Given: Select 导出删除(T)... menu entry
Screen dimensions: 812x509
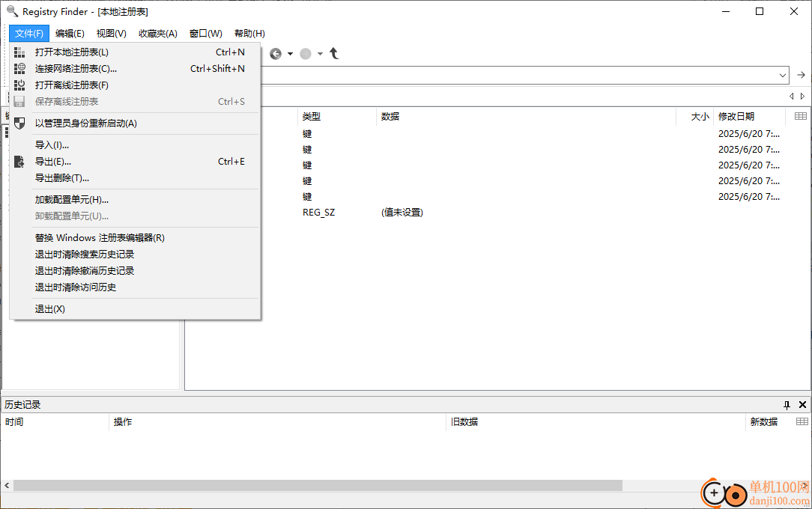Looking at the screenshot, I should click(x=135, y=178).
